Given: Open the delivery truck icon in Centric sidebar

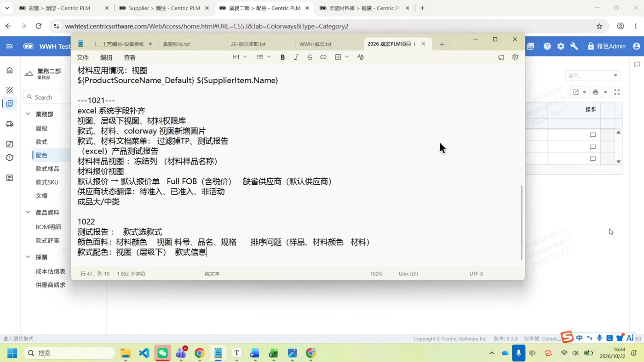Looking at the screenshot, I should point(10,124).
